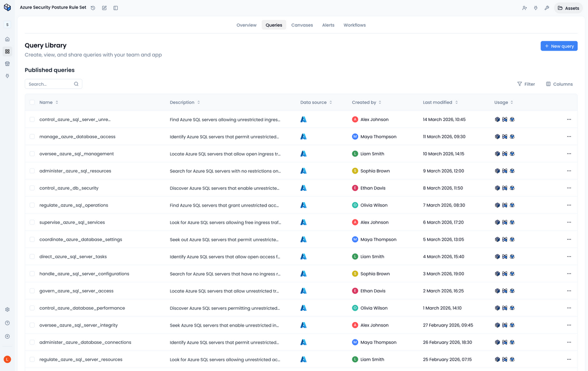Viewport: 588px width, 371px height.
Task: Select the plug connector icon in top bar
Action: click(x=535, y=8)
